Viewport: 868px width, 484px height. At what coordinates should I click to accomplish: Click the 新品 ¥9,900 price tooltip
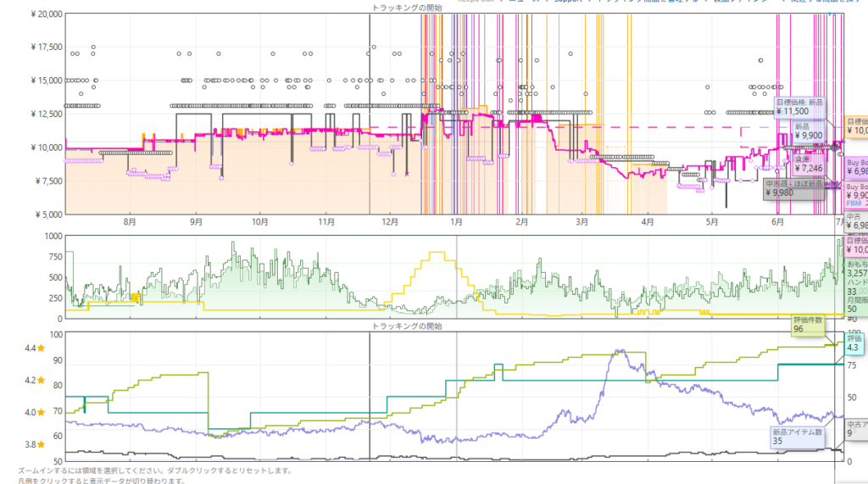click(x=808, y=131)
